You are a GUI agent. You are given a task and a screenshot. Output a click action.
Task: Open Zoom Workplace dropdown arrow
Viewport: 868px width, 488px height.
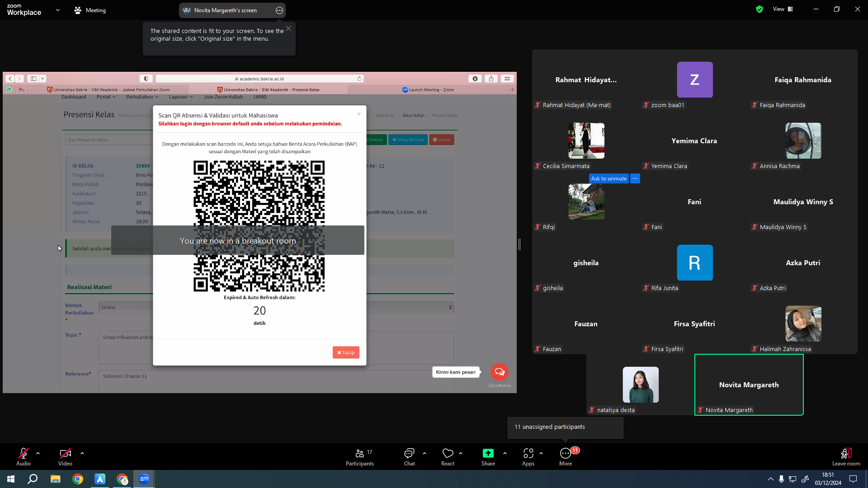58,10
